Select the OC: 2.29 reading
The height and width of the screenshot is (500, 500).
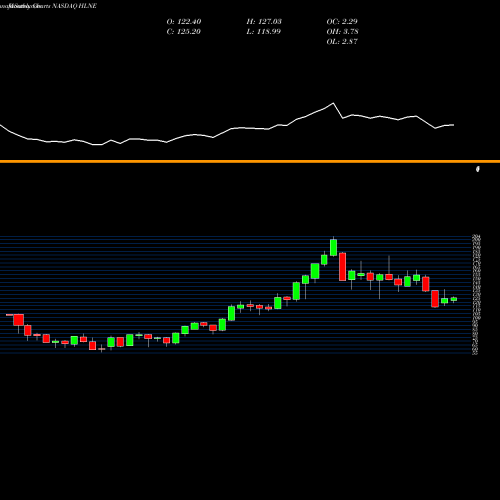[x=342, y=22]
